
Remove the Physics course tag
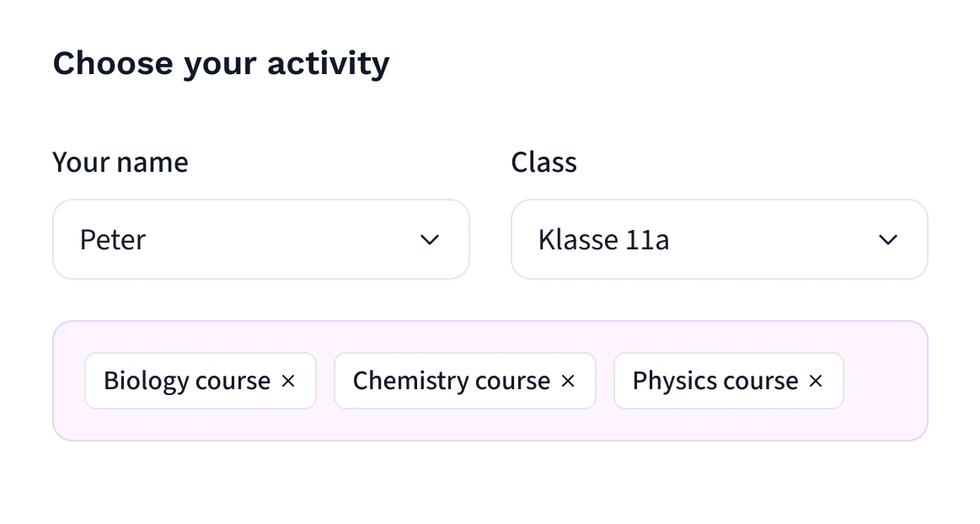pyautogui.click(x=816, y=382)
